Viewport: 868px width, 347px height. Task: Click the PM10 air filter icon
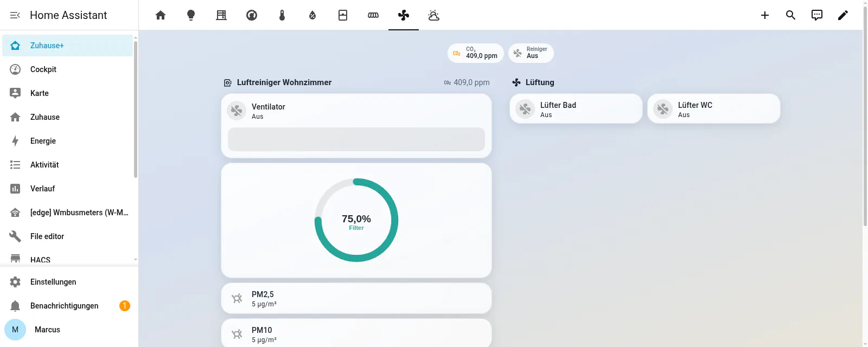[x=237, y=334]
